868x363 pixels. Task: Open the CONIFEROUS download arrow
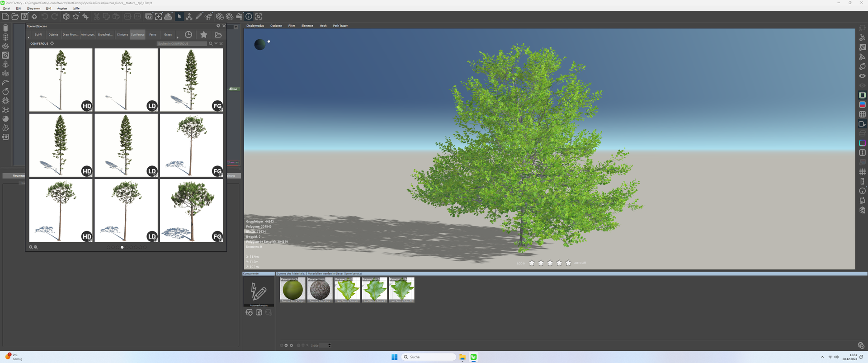click(52, 43)
